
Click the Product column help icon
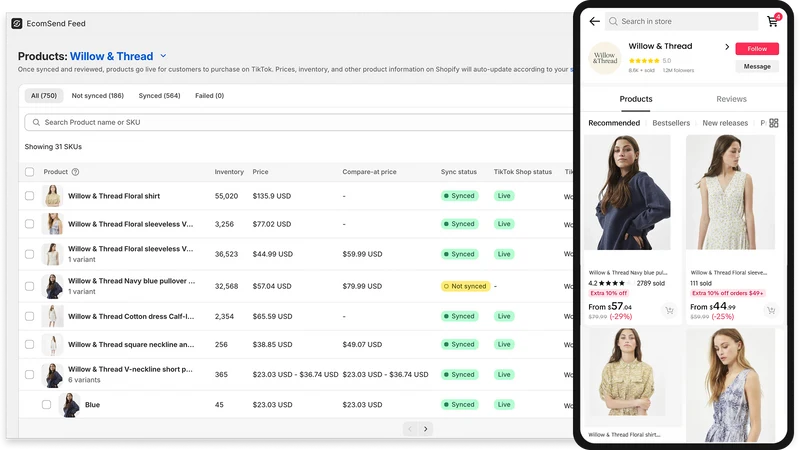(x=76, y=172)
